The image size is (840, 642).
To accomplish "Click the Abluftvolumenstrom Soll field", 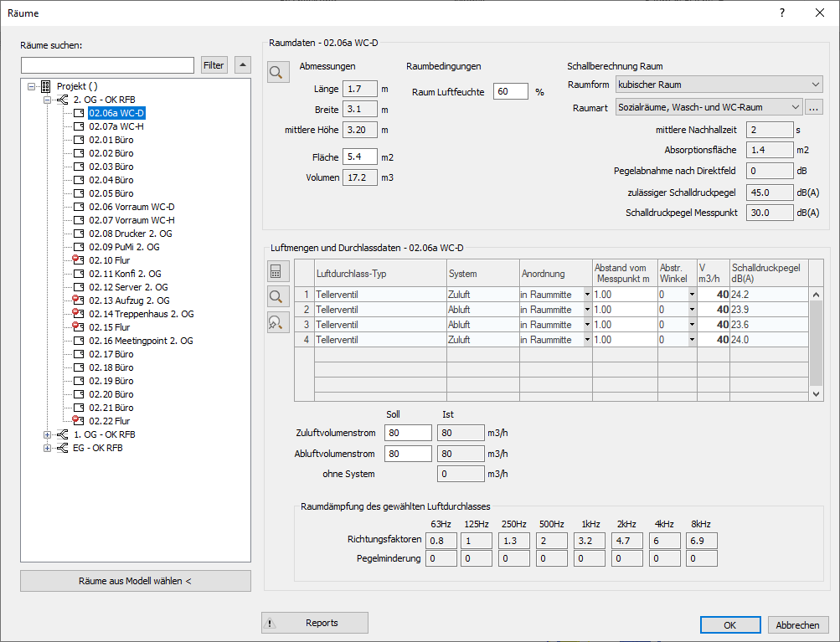I will coord(408,454).
